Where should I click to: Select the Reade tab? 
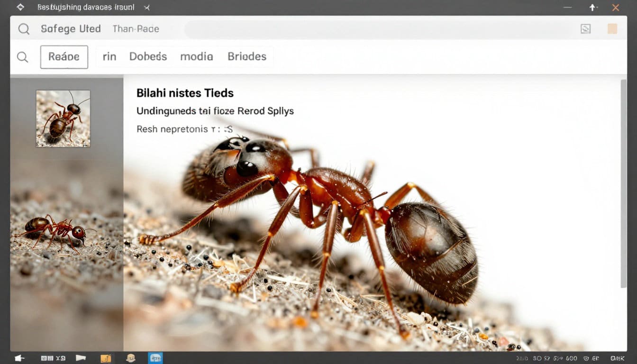coord(64,57)
